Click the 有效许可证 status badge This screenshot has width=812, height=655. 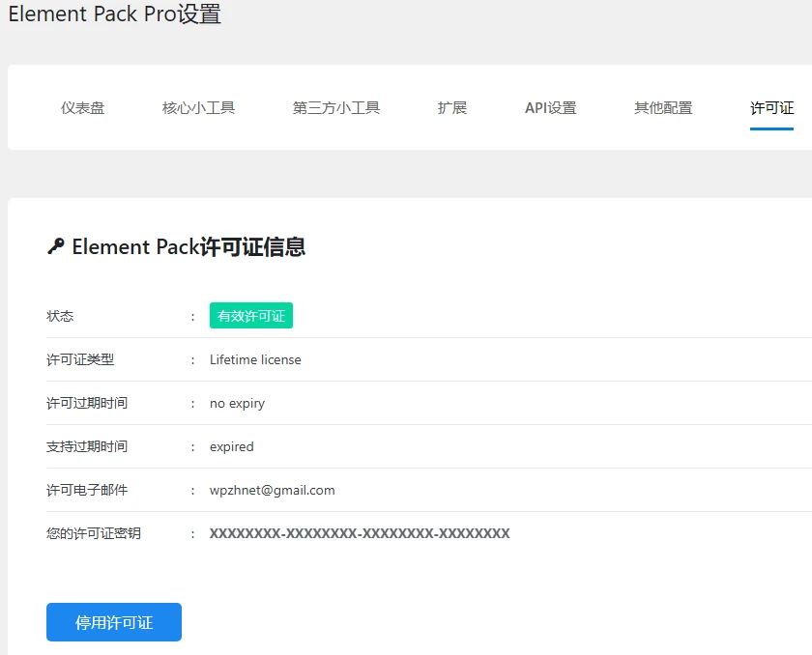click(x=250, y=315)
